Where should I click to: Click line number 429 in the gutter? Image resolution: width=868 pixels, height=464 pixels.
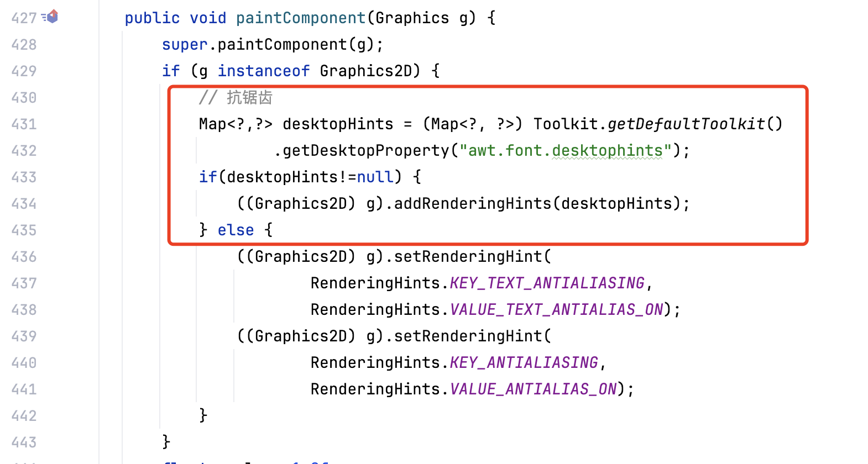[x=24, y=71]
